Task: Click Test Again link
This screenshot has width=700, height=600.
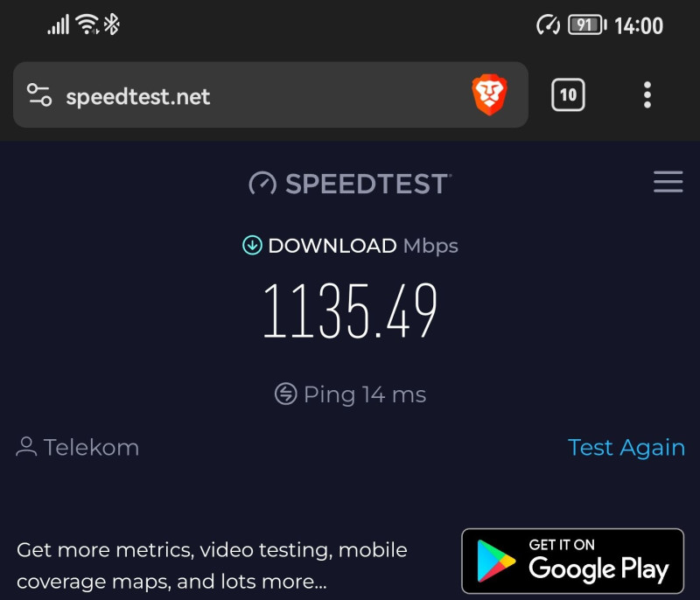Action: click(x=626, y=448)
